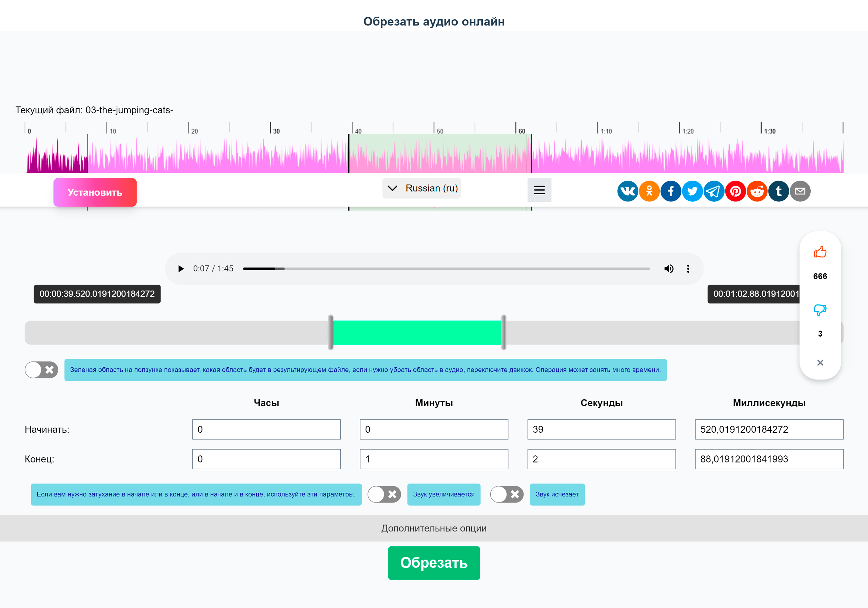This screenshot has width=868, height=608.
Task: Share on Twitter icon
Action: [x=692, y=191]
